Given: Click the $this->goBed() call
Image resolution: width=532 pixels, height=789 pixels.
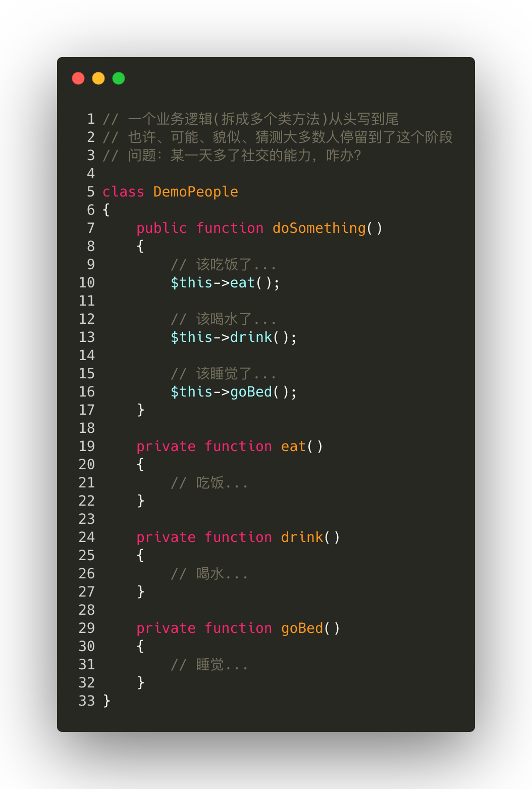Looking at the screenshot, I should click(233, 392).
